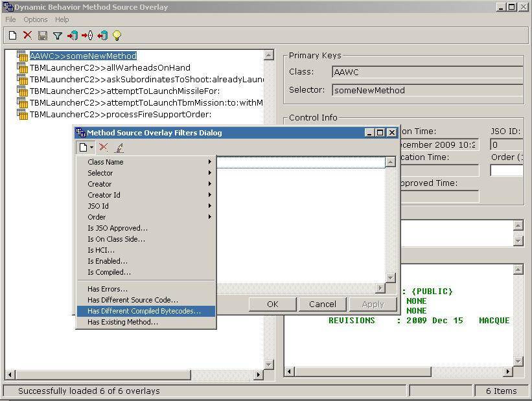Select TBMLauncherC2>>processFireSupportOrder: in overlay list
532x401 pixels.
pyautogui.click(x=121, y=114)
